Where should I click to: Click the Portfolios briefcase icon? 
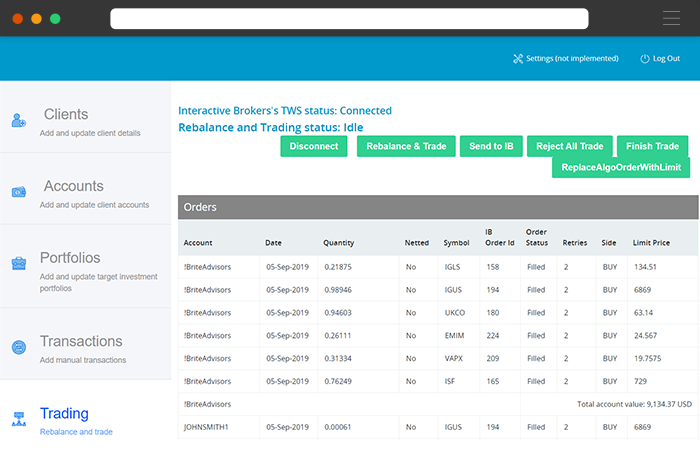[19, 263]
